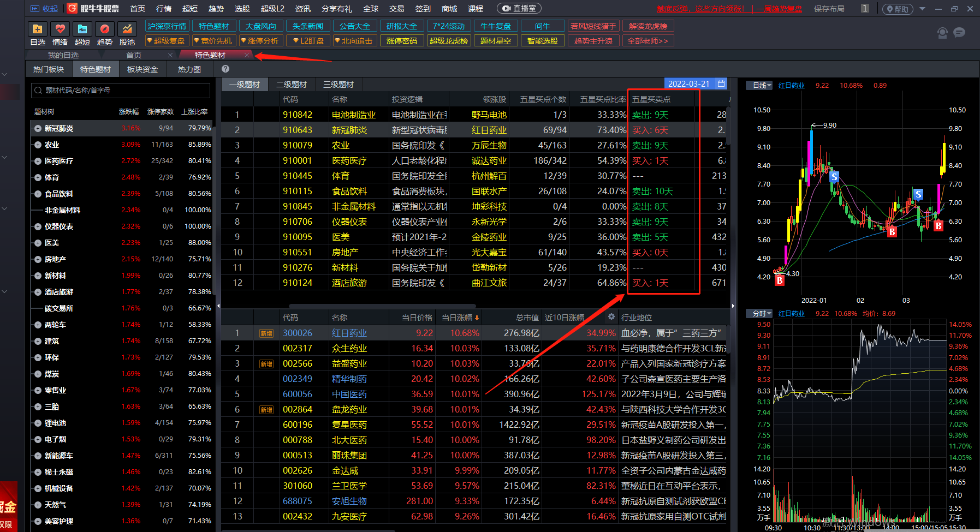The image size is (980, 532).
Task: Switch to 热门板块 tab
Action: click(49, 69)
